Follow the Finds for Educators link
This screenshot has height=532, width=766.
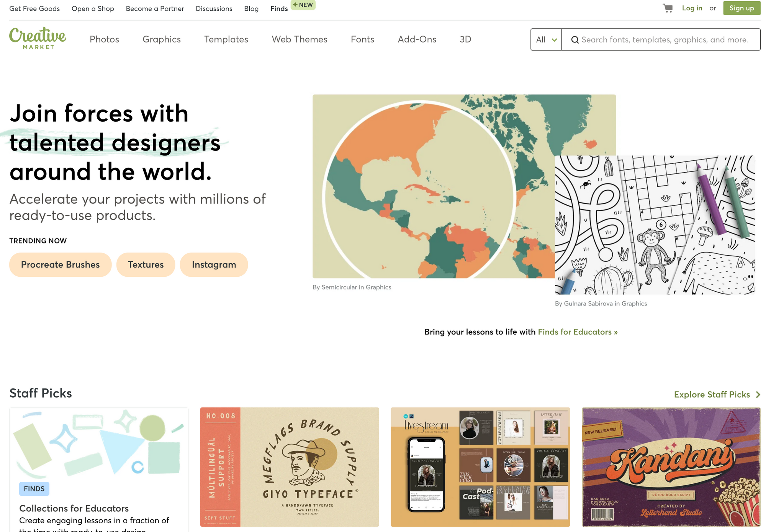[578, 332]
